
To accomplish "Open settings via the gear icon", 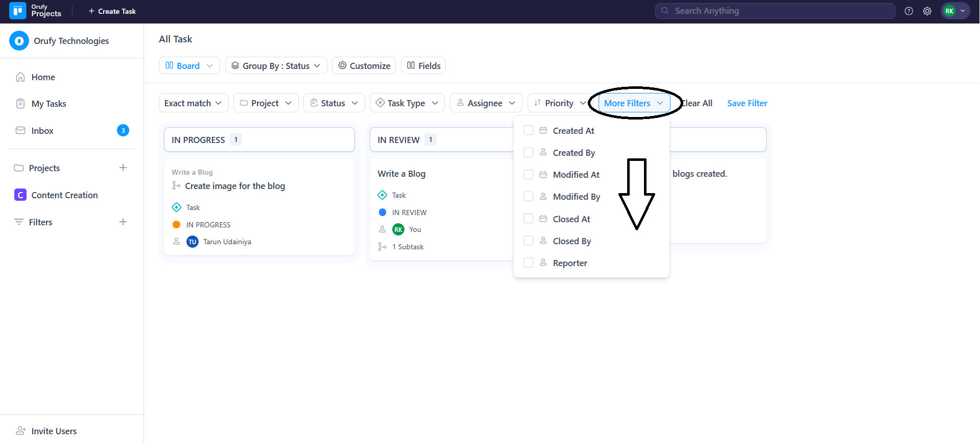I will point(927,11).
